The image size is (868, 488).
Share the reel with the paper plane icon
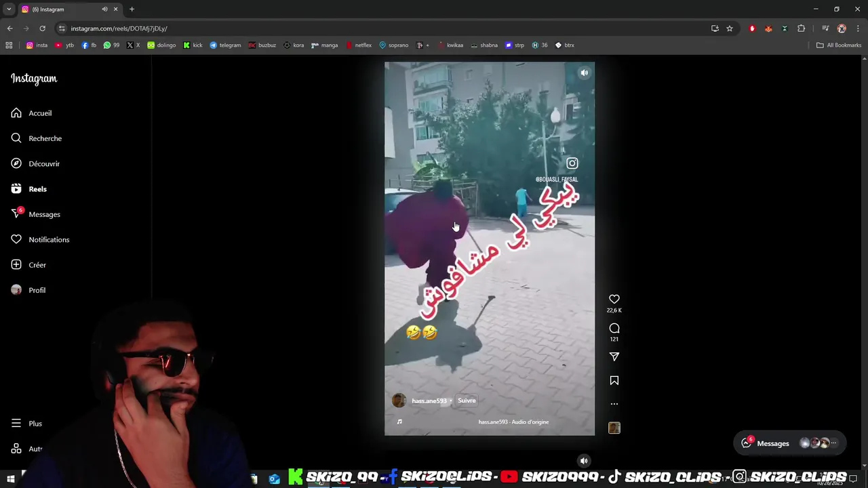click(614, 357)
